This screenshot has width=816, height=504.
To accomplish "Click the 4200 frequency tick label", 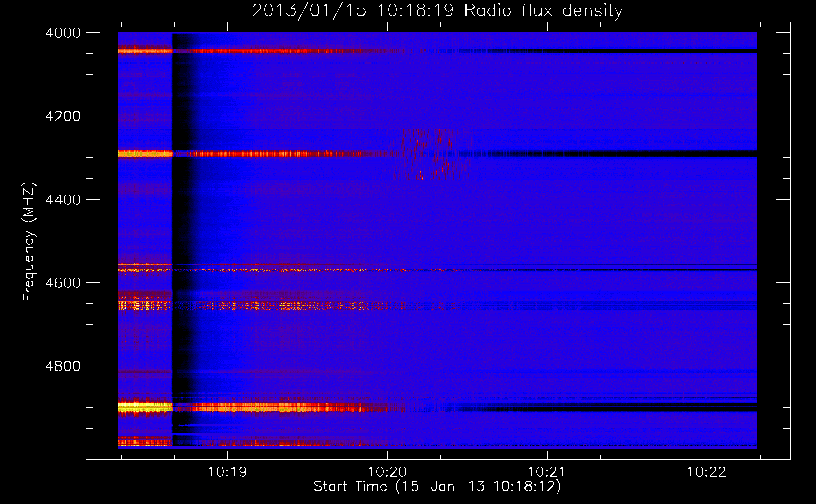I will click(x=63, y=116).
